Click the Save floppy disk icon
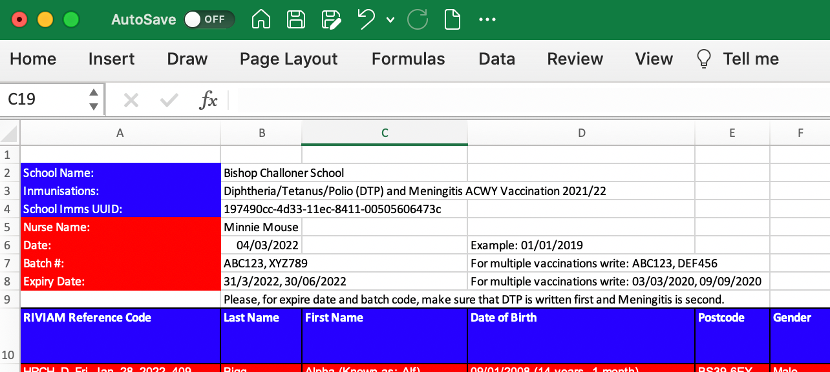The image size is (830, 372). [296, 20]
